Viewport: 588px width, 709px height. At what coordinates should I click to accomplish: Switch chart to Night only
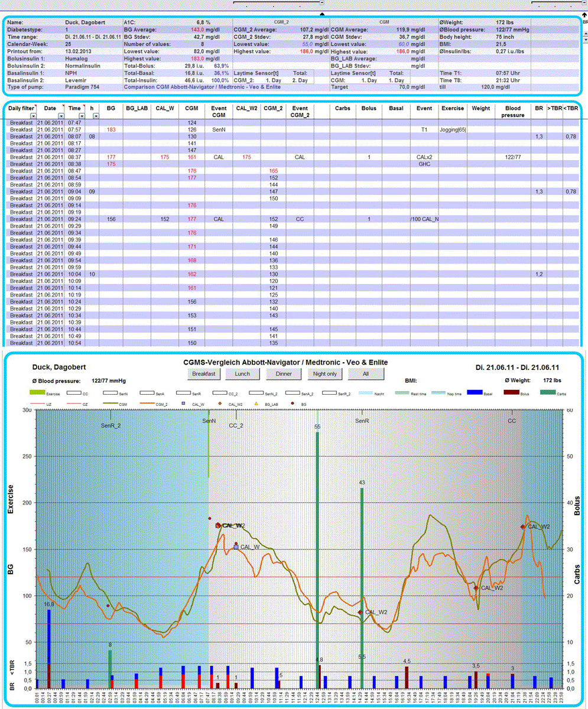pos(325,374)
